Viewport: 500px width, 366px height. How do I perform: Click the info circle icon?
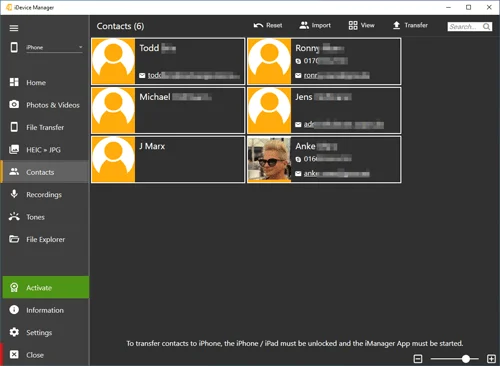[14, 310]
